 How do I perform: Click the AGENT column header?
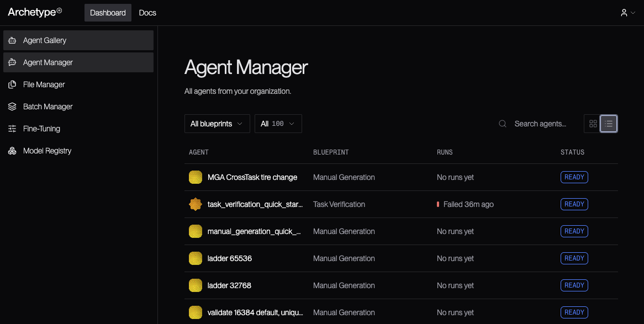pyautogui.click(x=199, y=152)
